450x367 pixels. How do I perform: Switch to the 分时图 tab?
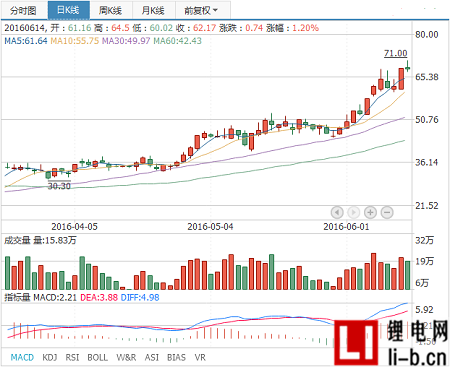(x=23, y=10)
